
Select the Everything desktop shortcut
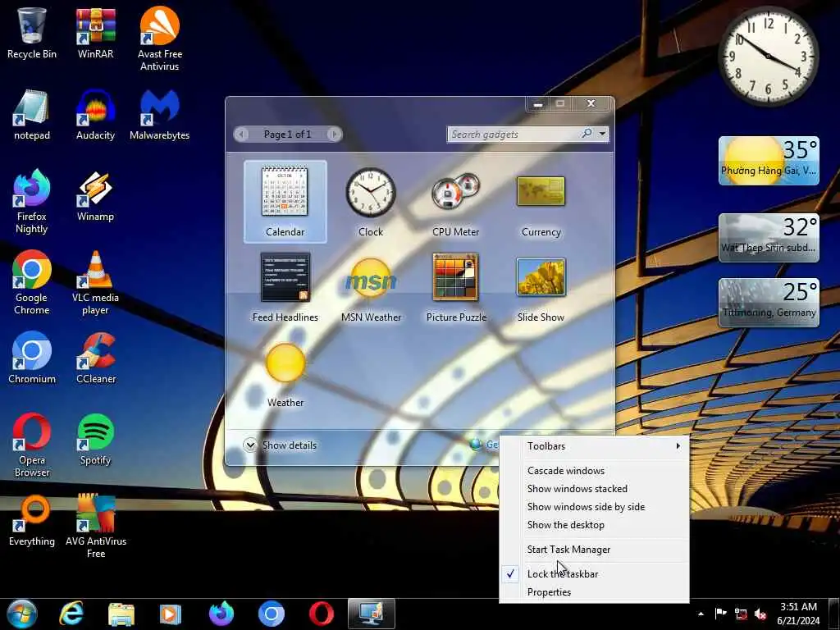32,519
